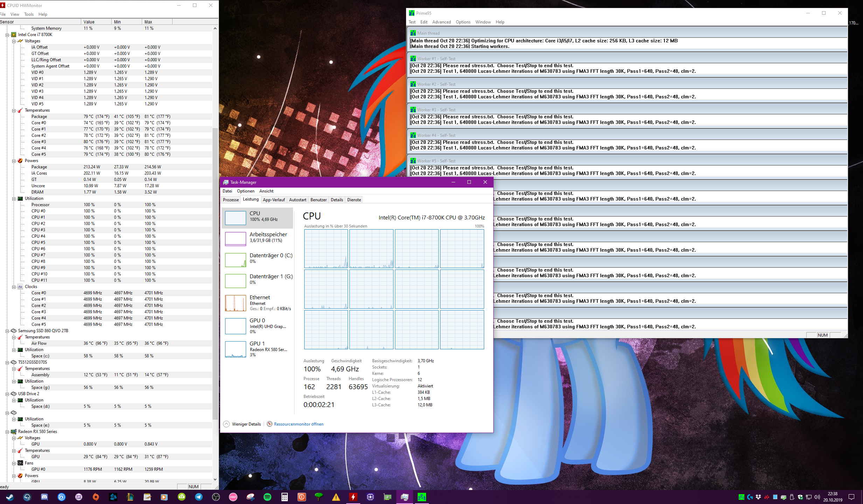863x504 pixels.
Task: Collapse the Intel Core i7 8700K node
Action: pyautogui.click(x=7, y=35)
